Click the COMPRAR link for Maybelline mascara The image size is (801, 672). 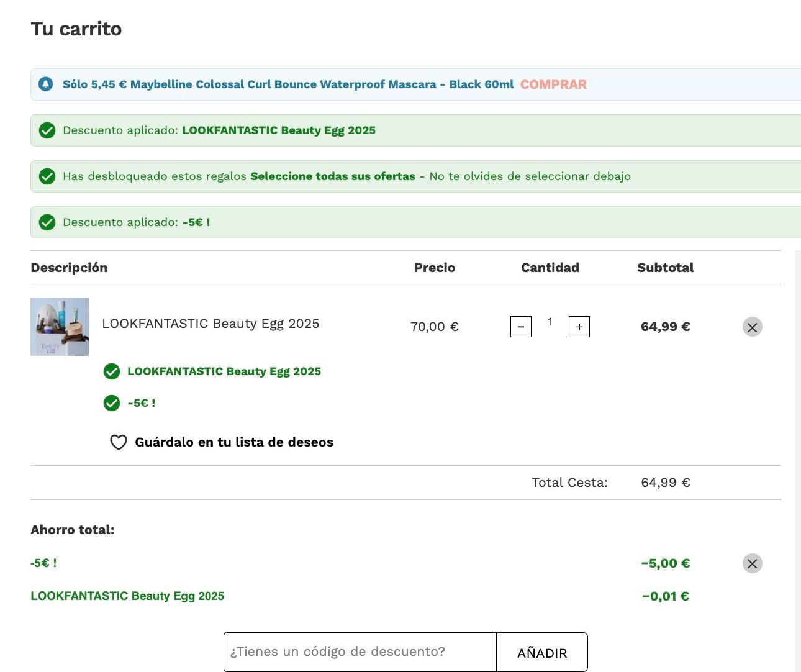553,84
